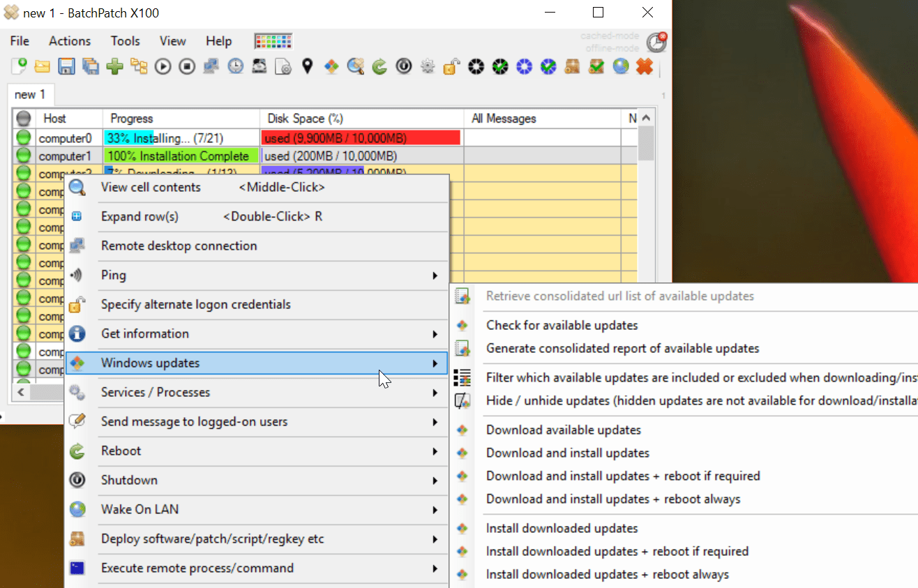Viewport: 918px width, 588px height.
Task: Click the yellow open folder toolbar icon
Action: tap(43, 66)
